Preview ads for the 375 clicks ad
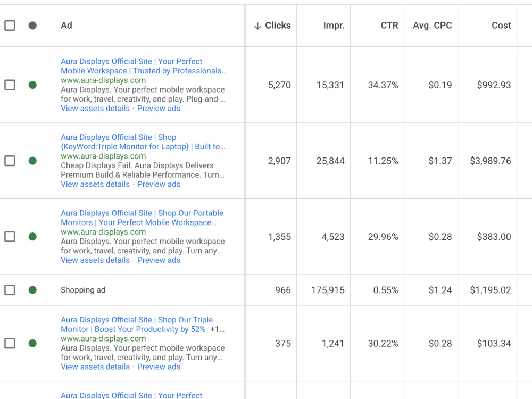This screenshot has height=399, width=532. point(159,367)
